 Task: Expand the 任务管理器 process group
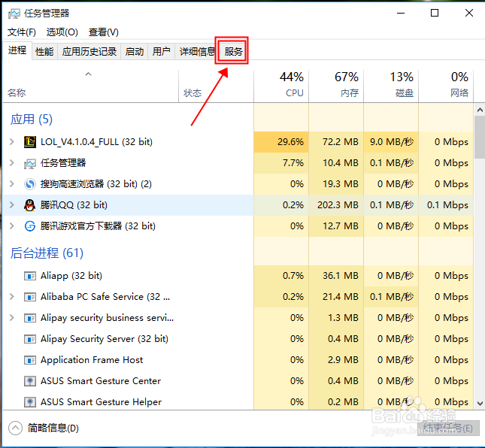pos(12,163)
